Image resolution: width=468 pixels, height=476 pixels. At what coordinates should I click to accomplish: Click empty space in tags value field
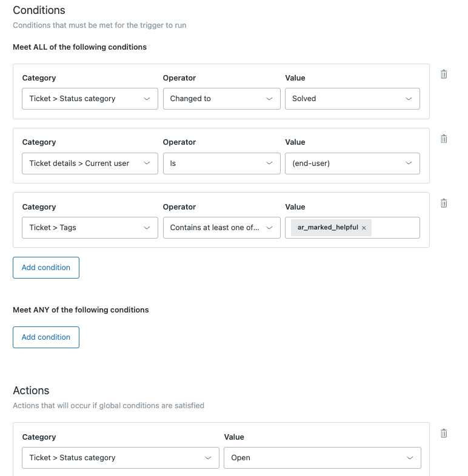(x=395, y=228)
